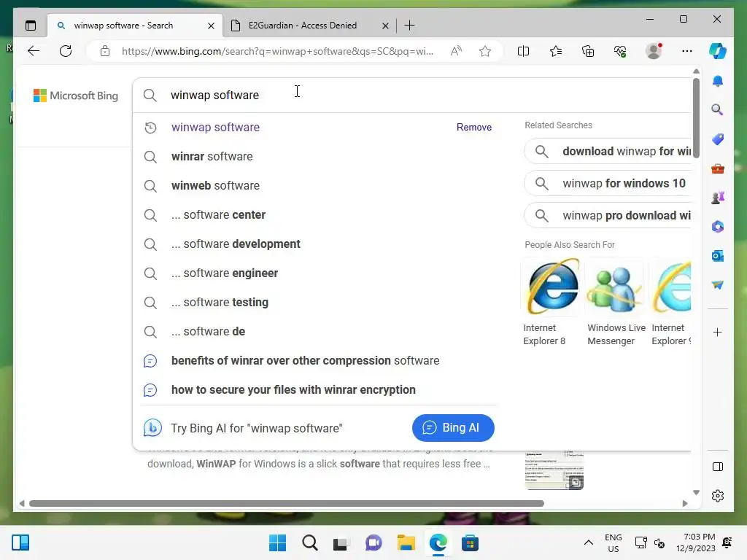Refresh the page with the reload icon
The width and height of the screenshot is (747, 560).
point(66,51)
